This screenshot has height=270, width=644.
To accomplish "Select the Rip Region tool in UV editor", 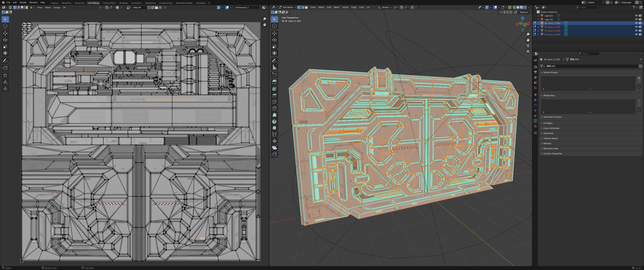I will (x=5, y=68).
